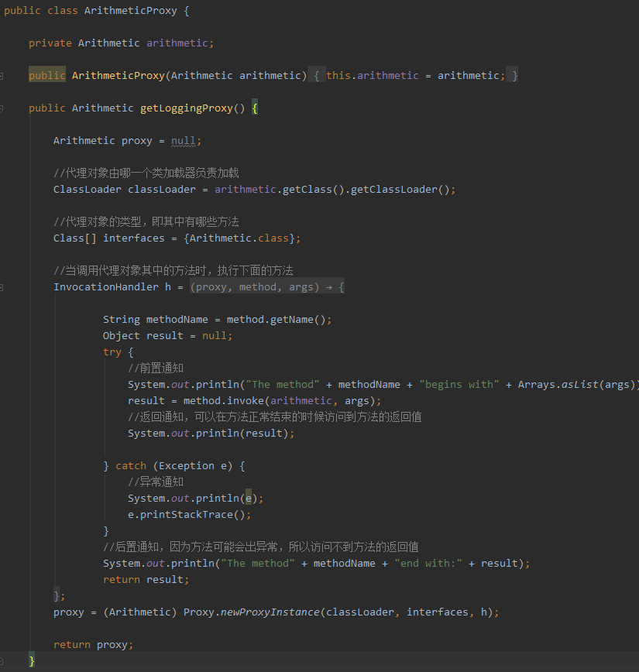Click method.getName() call
Viewport: 639px width, 672px height.
tap(277, 320)
